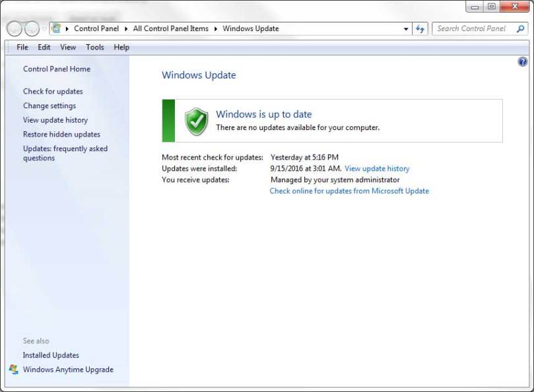This screenshot has width=534, height=392.
Task: Click the Forward navigation arrow button
Action: coord(32,29)
